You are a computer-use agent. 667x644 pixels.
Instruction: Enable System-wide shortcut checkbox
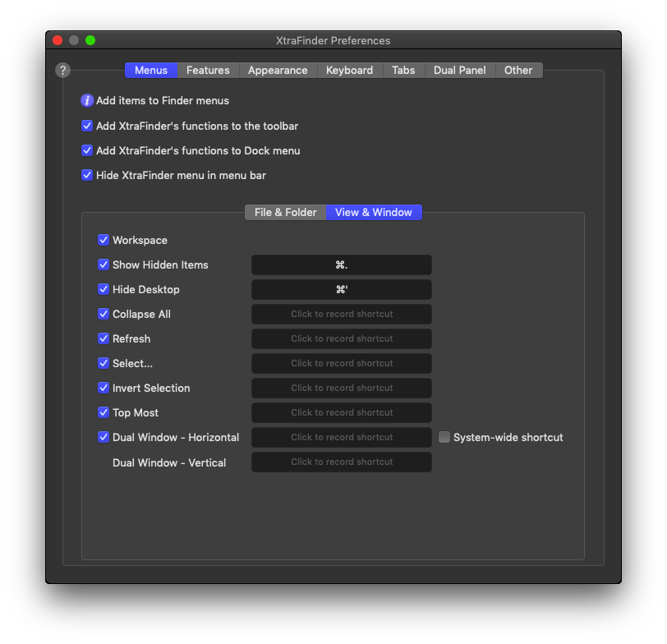[x=444, y=438]
